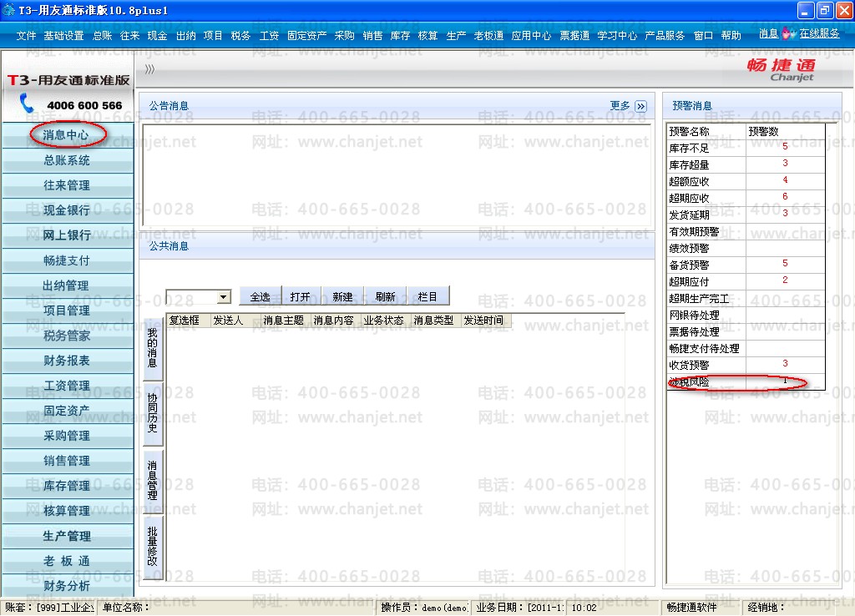The image size is (855, 616).
Task: Click the 消息 link in top right
Action: coord(768,33)
